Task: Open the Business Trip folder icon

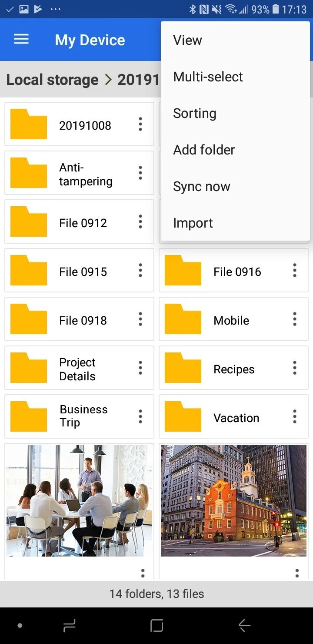Action: point(29,416)
